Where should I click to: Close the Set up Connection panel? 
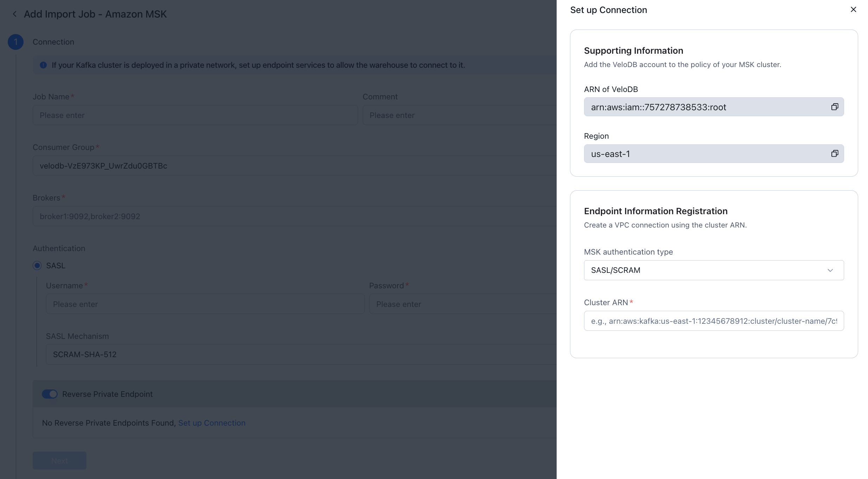(x=853, y=9)
